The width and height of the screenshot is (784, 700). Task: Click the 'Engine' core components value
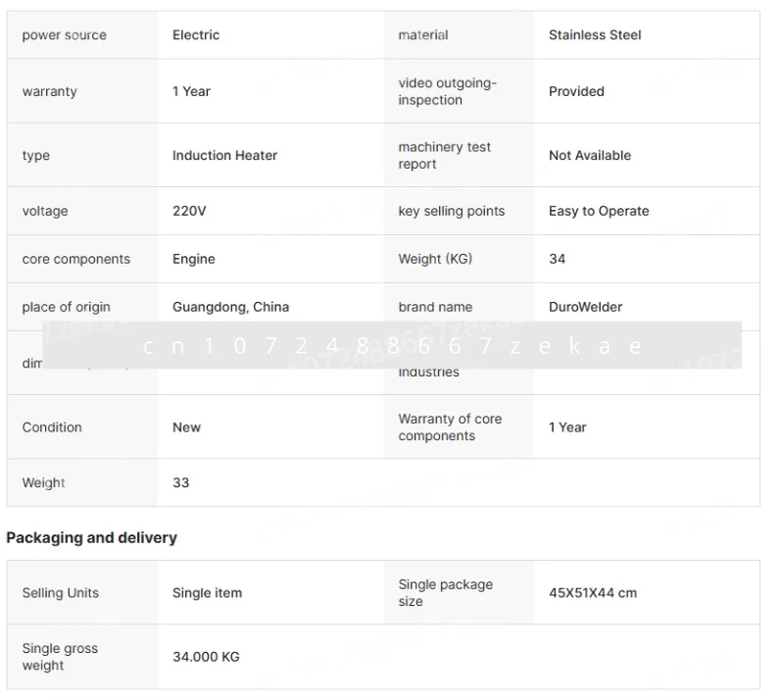(193, 259)
